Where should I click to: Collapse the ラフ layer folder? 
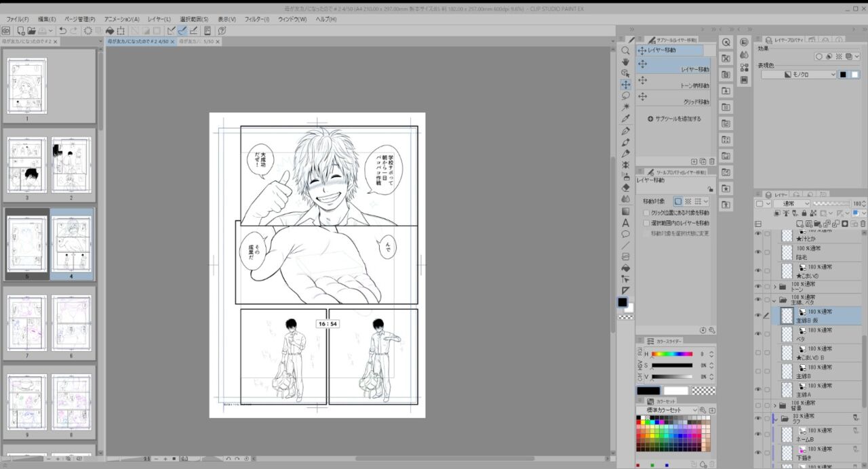coord(774,418)
